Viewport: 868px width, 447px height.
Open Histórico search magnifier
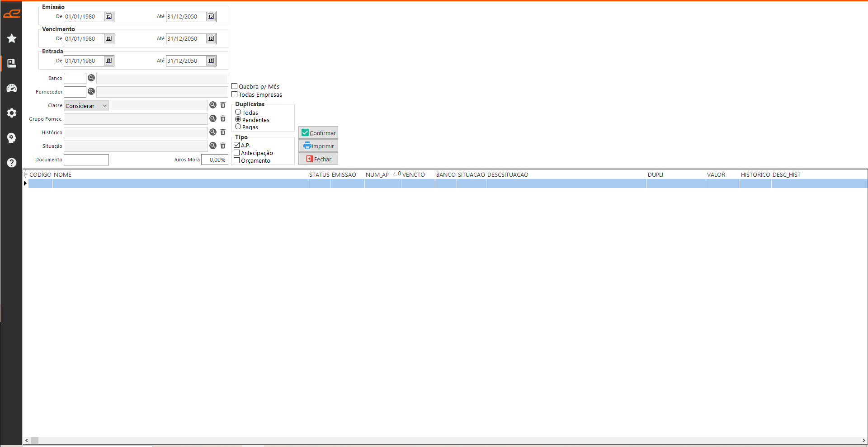(213, 132)
